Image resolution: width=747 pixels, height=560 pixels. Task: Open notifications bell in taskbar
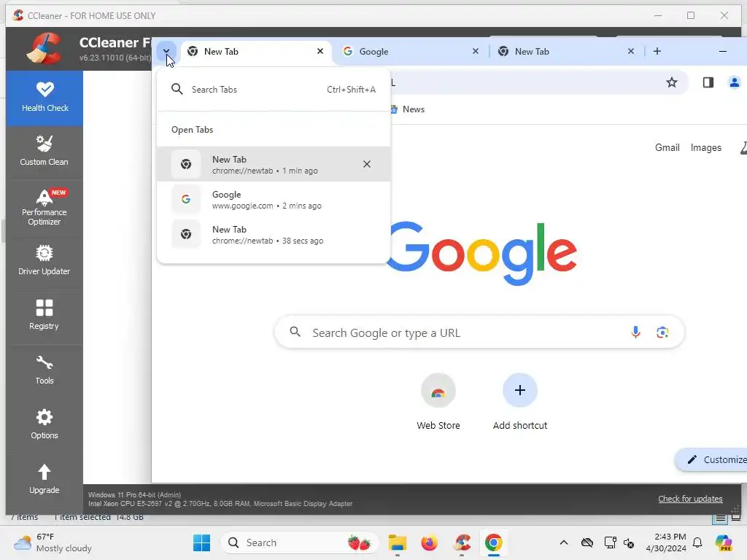click(697, 542)
